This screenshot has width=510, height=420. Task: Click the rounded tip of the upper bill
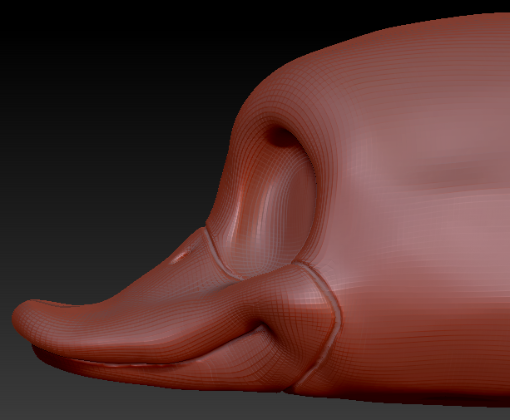26,320
